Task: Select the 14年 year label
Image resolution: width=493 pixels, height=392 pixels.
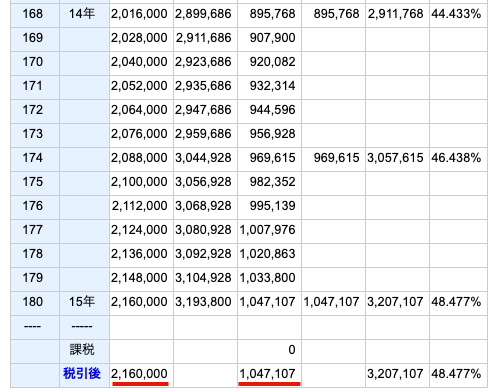Action: click(x=82, y=14)
